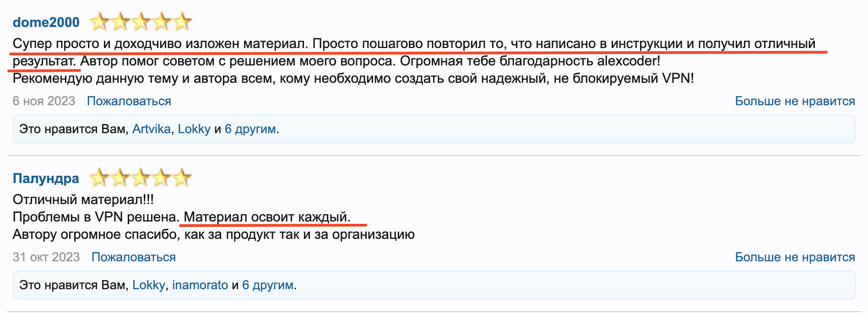The height and width of the screenshot is (313, 868).
Task: Unlike dome2000's review with Больше не нравится
Action: (x=795, y=101)
